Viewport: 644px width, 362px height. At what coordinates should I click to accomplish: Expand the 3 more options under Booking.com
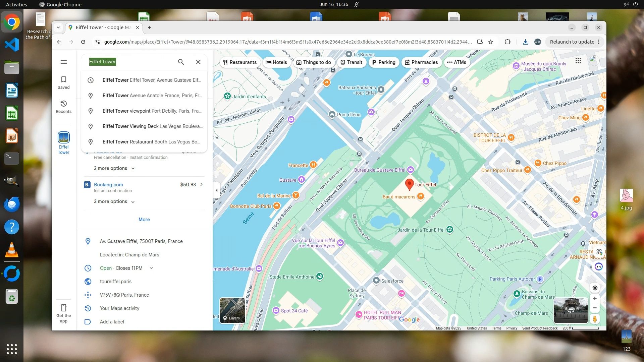tap(114, 201)
